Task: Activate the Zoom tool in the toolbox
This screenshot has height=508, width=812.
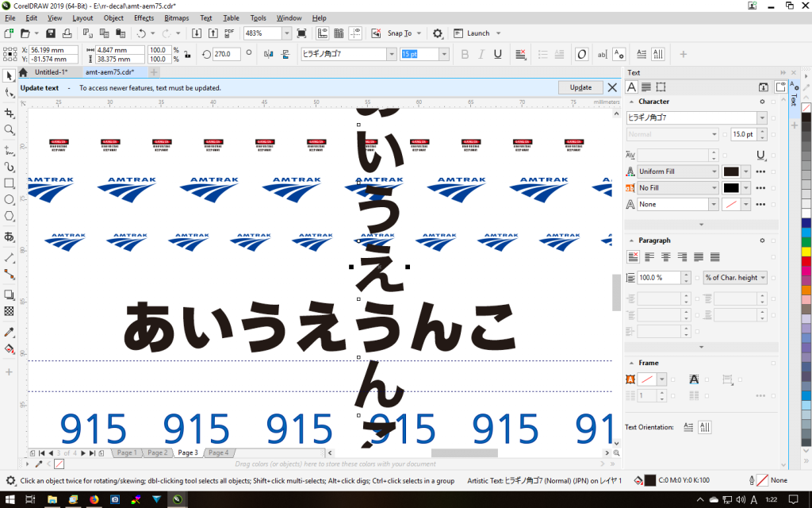Action: click(x=9, y=129)
